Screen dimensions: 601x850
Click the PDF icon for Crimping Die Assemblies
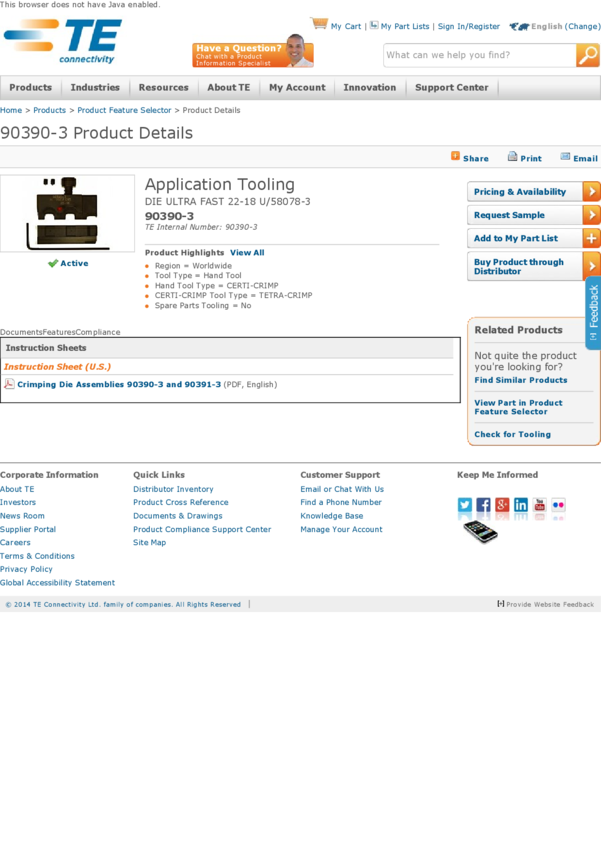tap(9, 384)
